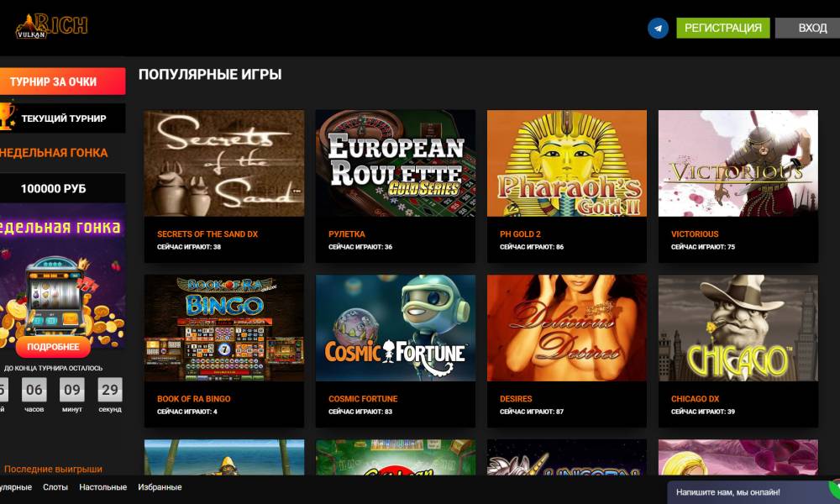Click the Desires game title link
Screen dimensions: 840x504
click(x=516, y=399)
